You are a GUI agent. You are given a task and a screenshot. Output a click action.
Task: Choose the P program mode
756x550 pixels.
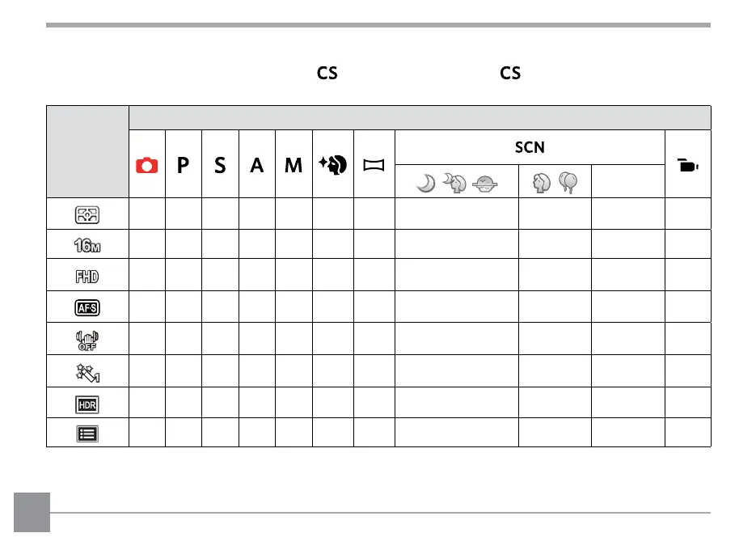pos(184,165)
